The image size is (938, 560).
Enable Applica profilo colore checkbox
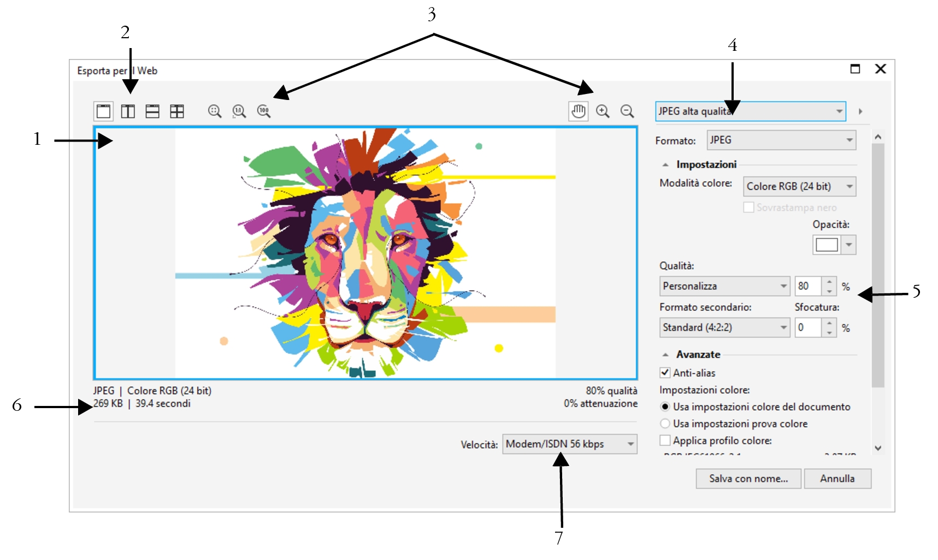665,440
